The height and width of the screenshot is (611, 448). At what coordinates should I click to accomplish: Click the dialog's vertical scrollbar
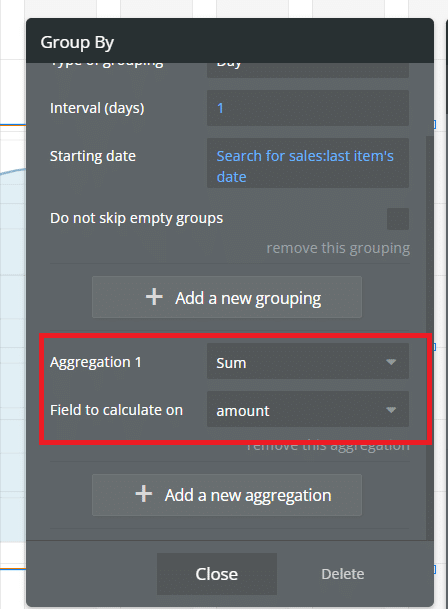coord(430,337)
